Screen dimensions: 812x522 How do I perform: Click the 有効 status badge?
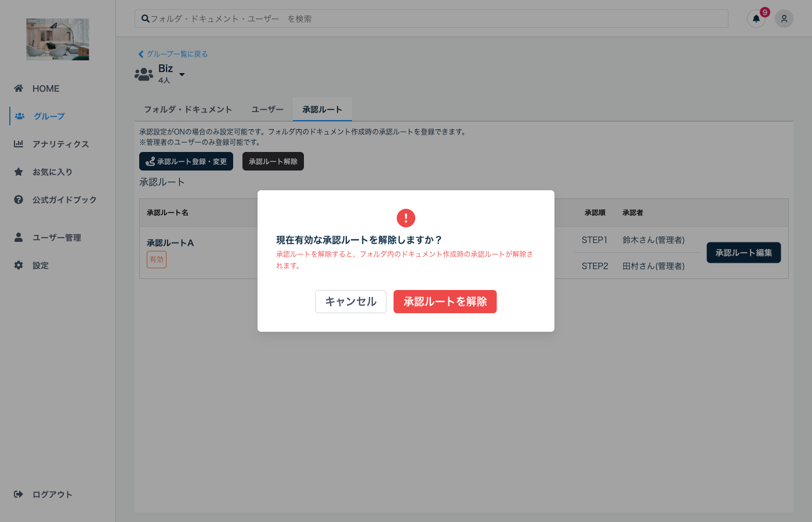click(x=156, y=259)
